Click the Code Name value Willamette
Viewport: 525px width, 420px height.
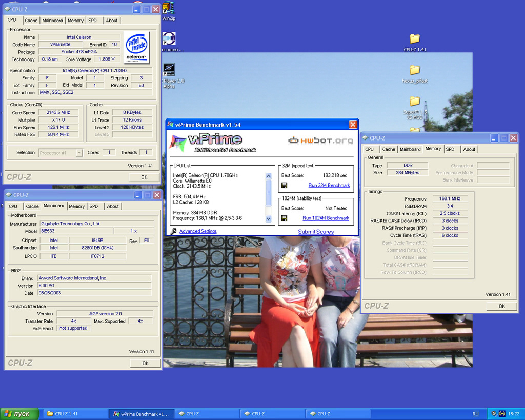(x=60, y=44)
